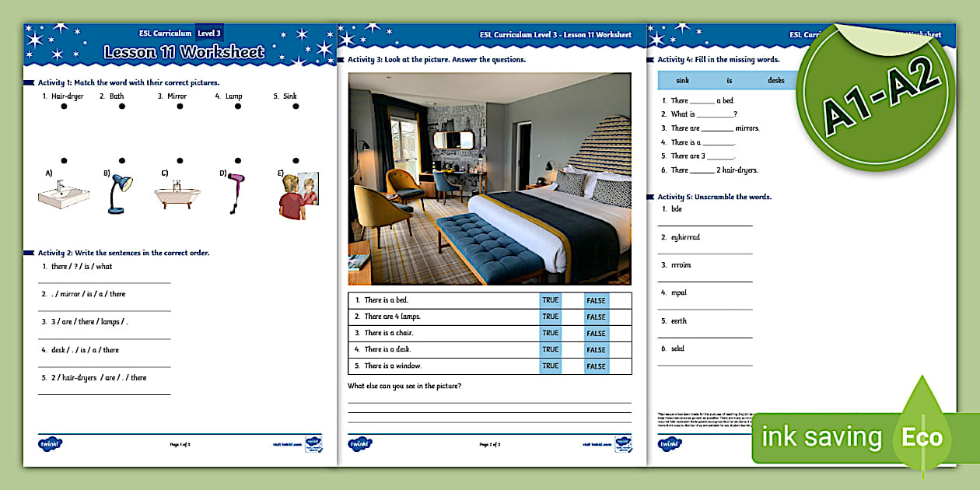Click the ink saving label
980x490 pixels.
[x=821, y=437]
